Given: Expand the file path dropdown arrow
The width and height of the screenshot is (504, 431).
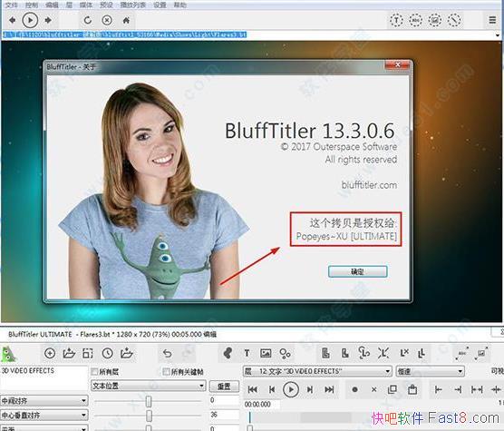Looking at the screenshot, I should tap(498, 35).
